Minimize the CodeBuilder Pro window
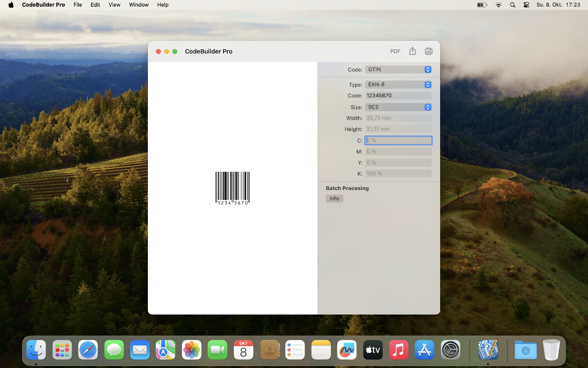This screenshot has width=588, height=368. (x=167, y=51)
